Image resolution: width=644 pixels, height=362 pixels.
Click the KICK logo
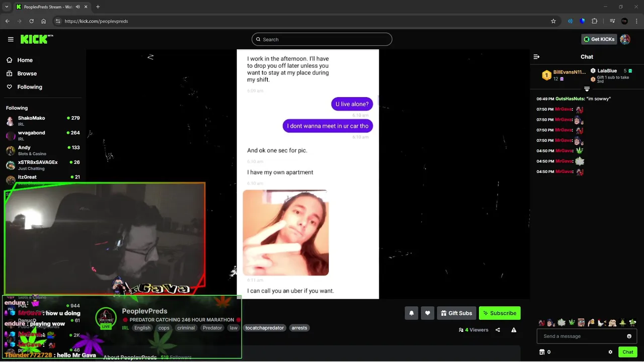coord(36,39)
